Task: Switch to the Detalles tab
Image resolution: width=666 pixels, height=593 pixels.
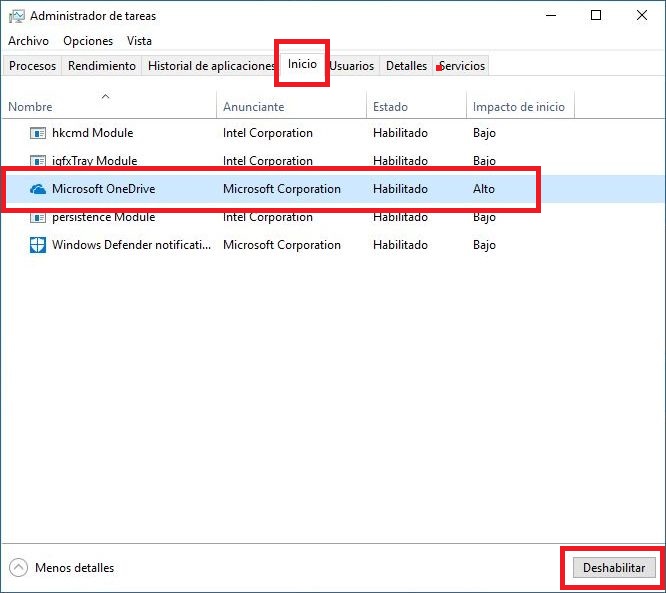Action: click(406, 66)
